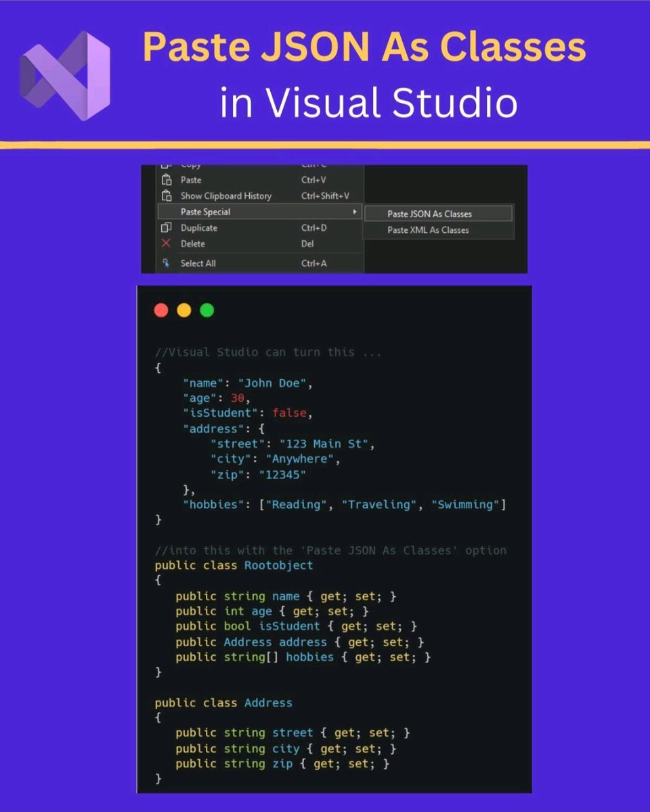The image size is (650, 812).
Task: Click the 'public Address address' property line
Action: pos(300,642)
